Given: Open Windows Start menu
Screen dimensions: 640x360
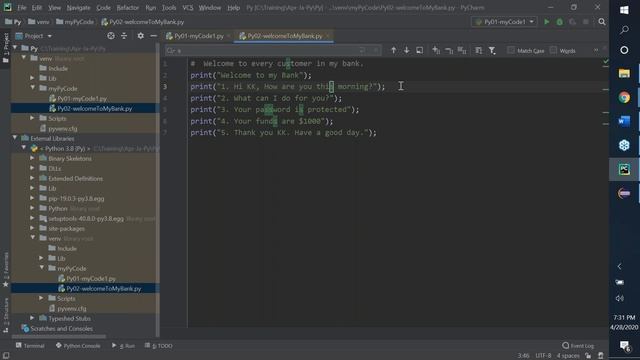Looking at the screenshot, I should (624, 10).
